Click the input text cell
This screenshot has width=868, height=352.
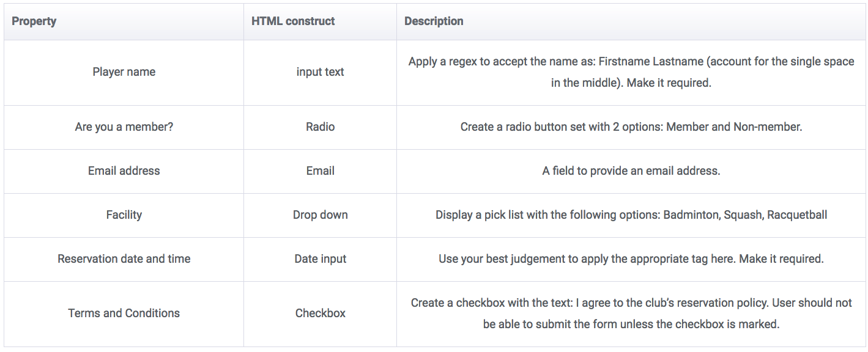(320, 72)
